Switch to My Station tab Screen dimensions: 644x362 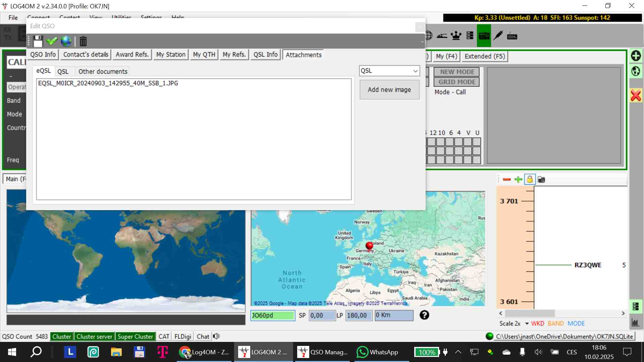[171, 55]
